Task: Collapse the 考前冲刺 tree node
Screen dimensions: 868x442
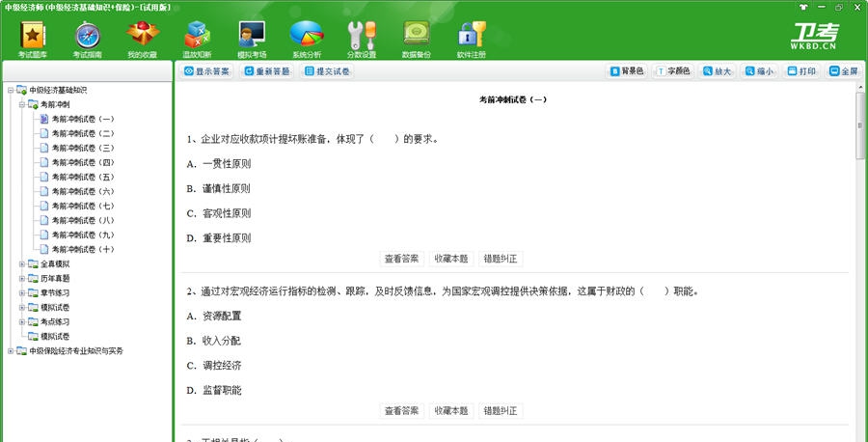Action: (x=21, y=104)
